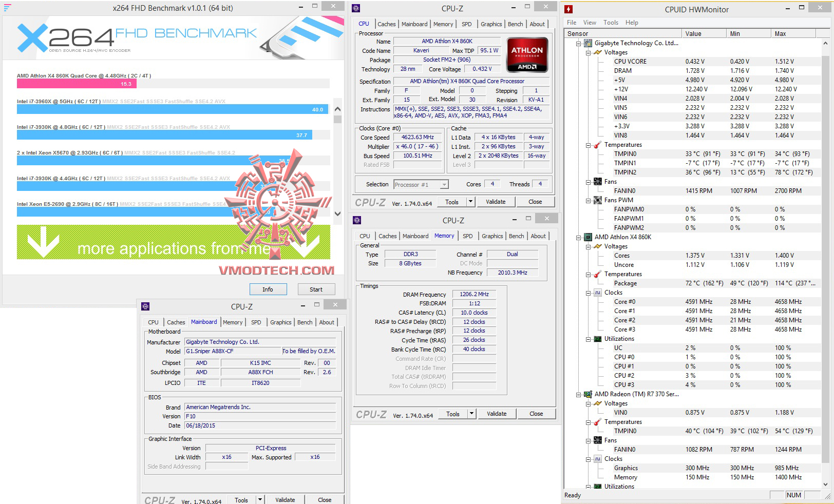Click the Close button in the CPU-Z Memory tab window
834x504 pixels.
pos(536,414)
